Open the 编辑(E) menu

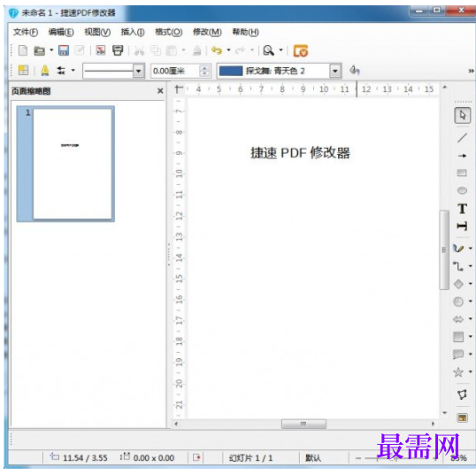click(x=61, y=32)
